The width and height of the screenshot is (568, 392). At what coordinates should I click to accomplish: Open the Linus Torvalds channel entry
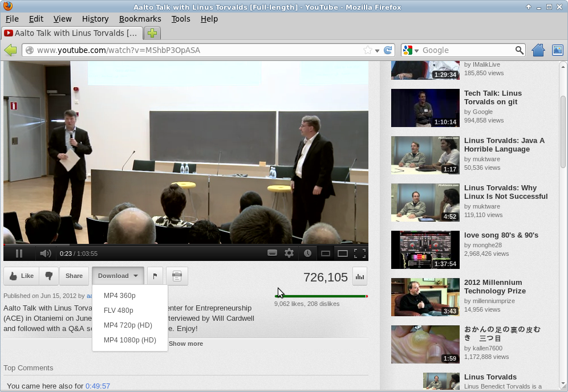pyautogui.click(x=490, y=377)
